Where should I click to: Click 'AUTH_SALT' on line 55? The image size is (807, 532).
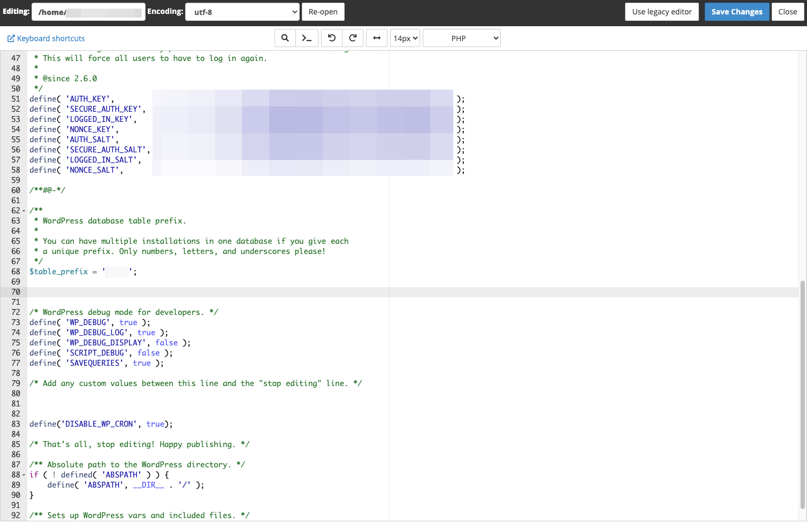90,140
